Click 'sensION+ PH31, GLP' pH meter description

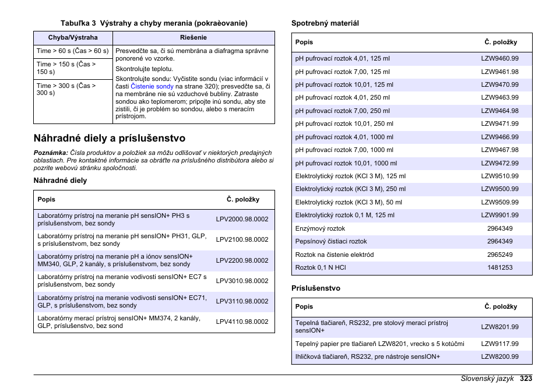pyautogui.click(x=122, y=240)
